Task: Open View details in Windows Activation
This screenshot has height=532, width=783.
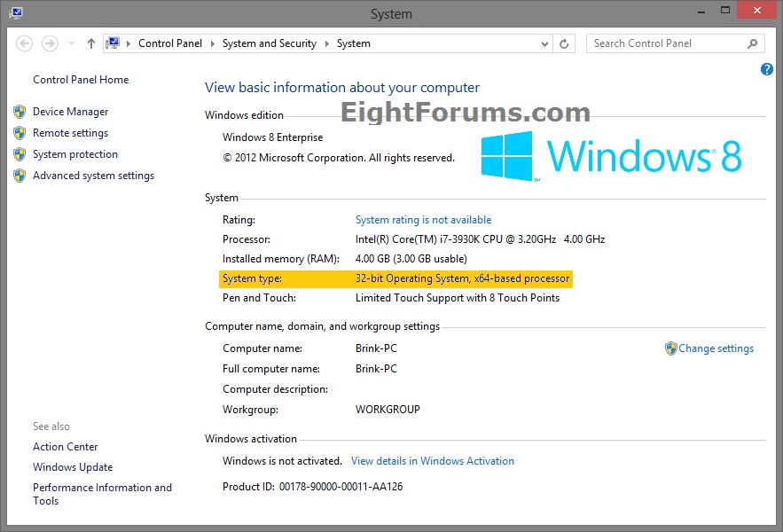Action: tap(433, 460)
